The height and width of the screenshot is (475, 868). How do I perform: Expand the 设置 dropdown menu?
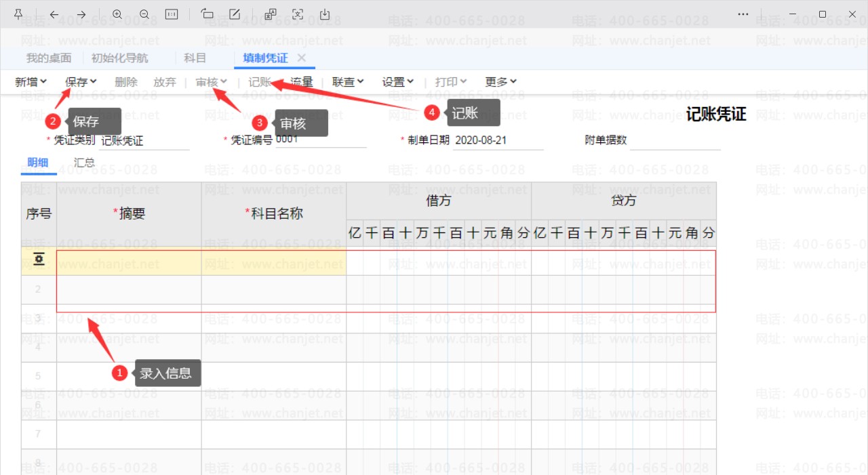pyautogui.click(x=398, y=82)
